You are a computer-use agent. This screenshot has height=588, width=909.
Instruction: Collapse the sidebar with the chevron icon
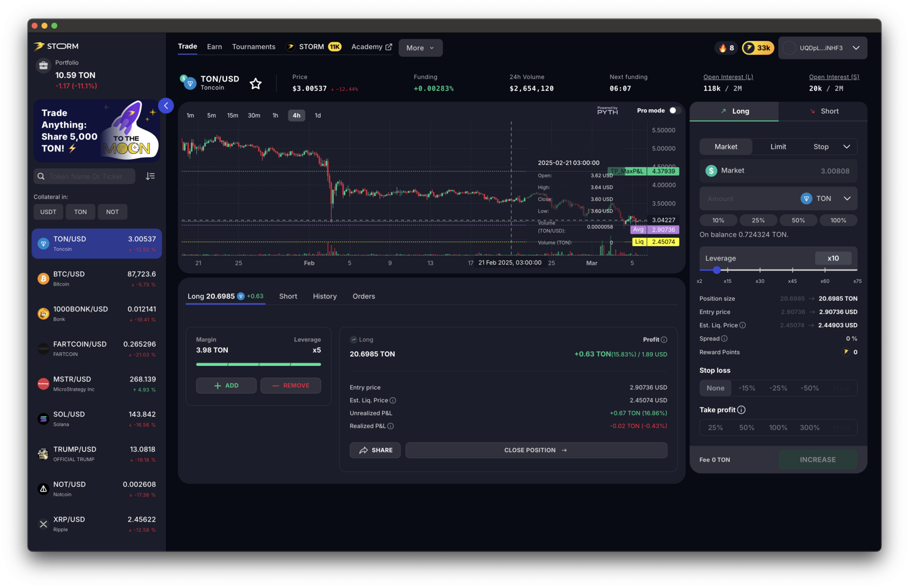[166, 105]
